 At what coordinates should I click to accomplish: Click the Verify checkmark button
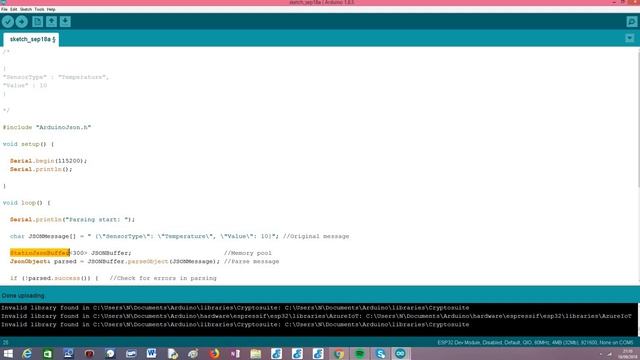click(x=8, y=22)
